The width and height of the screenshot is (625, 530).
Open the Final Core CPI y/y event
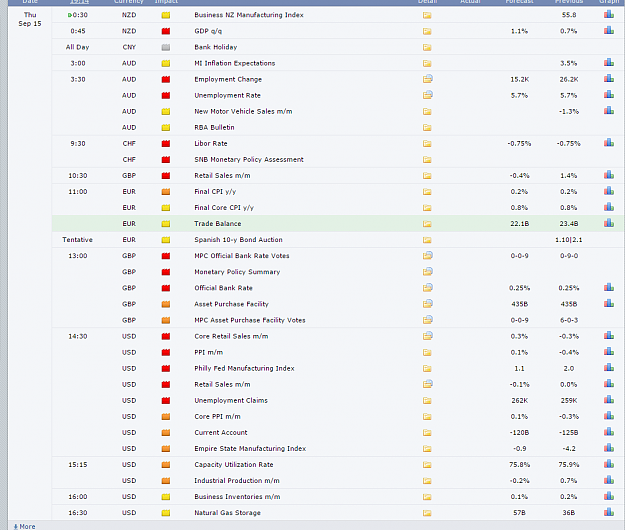coord(224,208)
